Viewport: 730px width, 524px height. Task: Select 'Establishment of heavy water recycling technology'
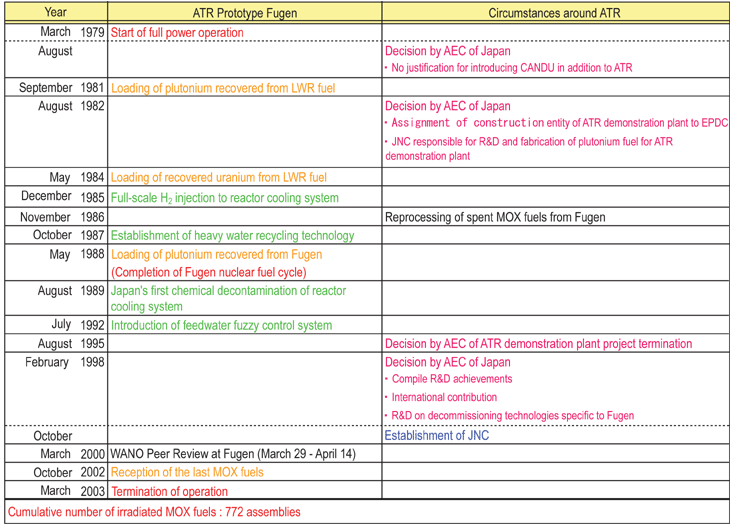pos(232,236)
